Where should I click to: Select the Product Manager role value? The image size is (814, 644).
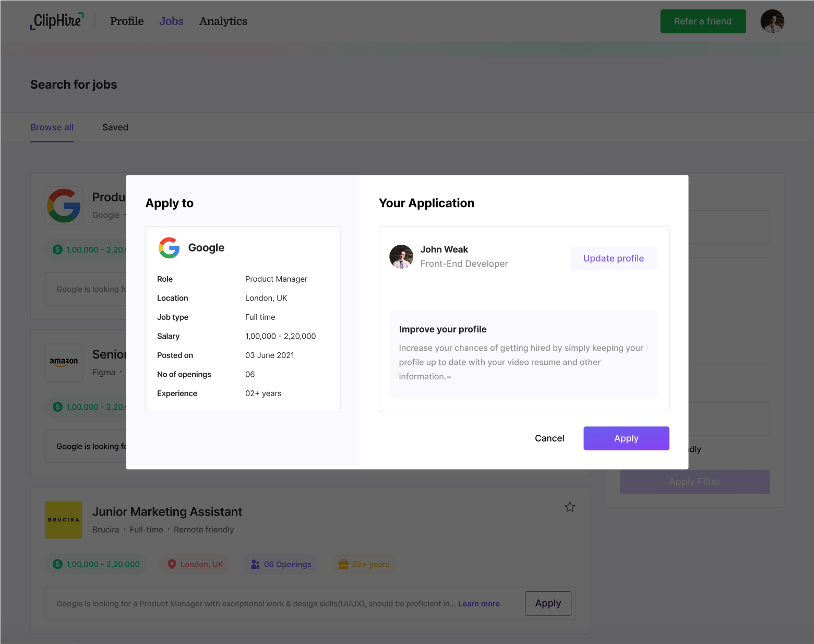click(276, 279)
